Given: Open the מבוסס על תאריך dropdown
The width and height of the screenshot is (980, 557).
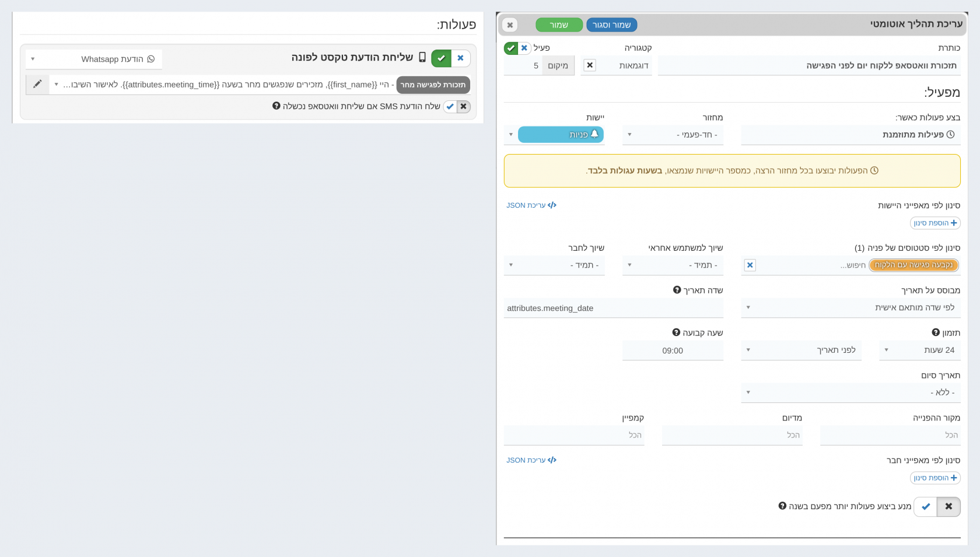Looking at the screenshot, I should click(850, 307).
